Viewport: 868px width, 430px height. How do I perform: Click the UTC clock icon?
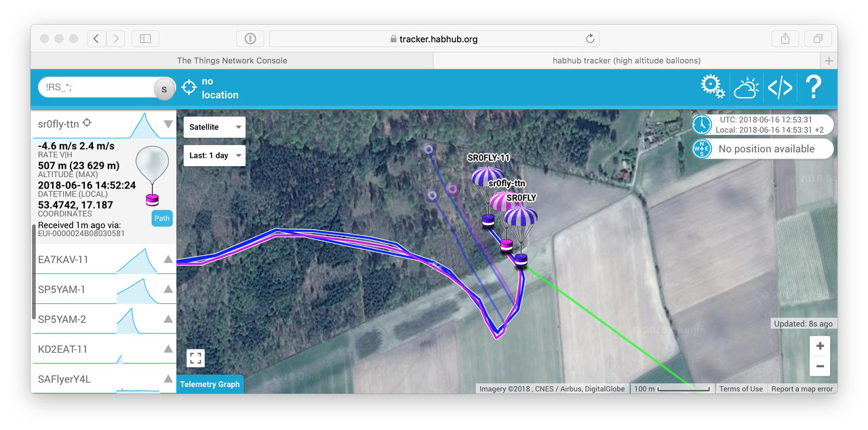[x=702, y=124]
